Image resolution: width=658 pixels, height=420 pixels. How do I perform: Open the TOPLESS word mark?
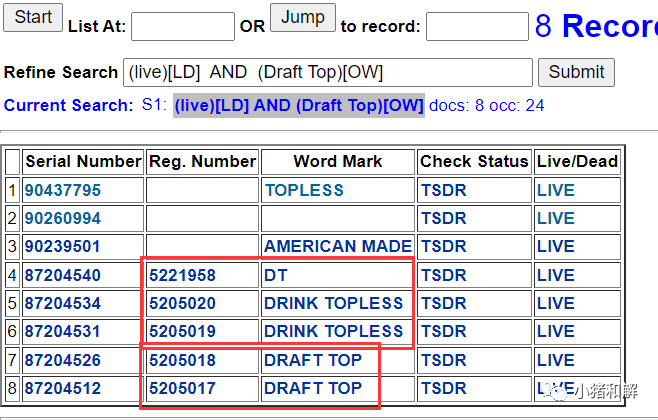tap(304, 190)
